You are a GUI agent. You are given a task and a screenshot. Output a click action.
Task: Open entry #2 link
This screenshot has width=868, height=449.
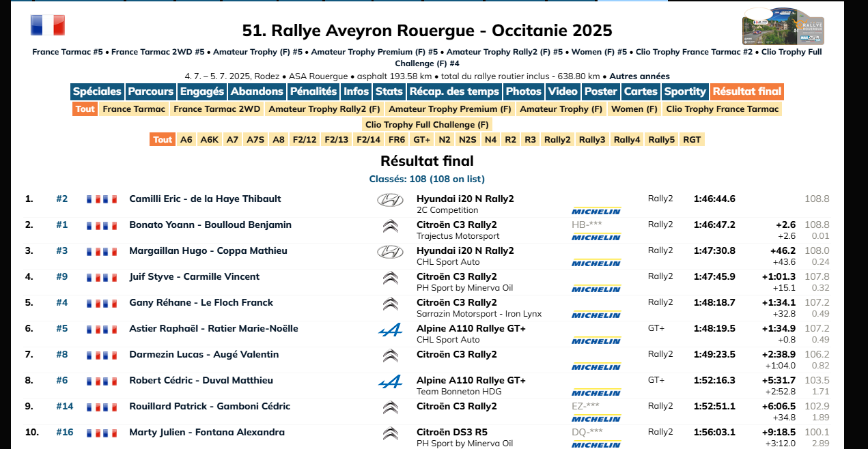[62, 199]
